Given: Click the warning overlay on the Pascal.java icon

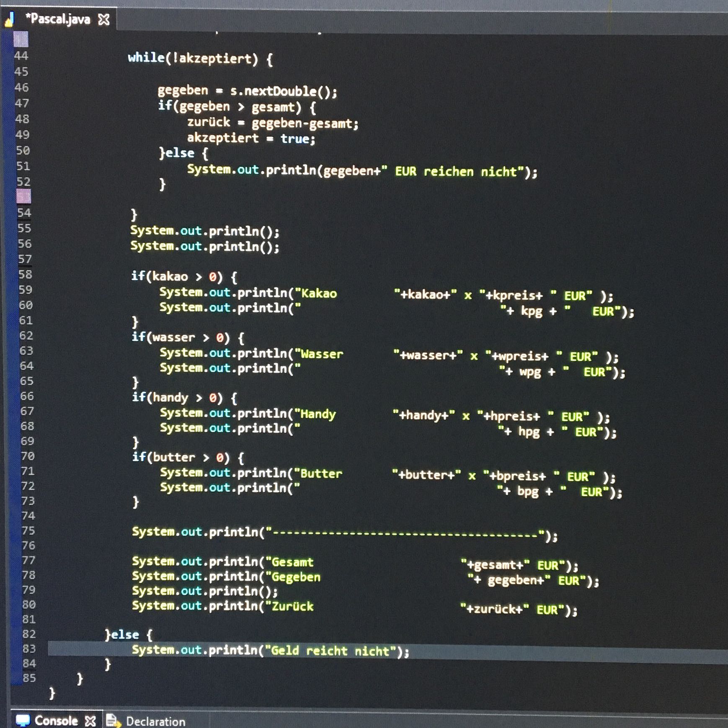Looking at the screenshot, I should (x=8, y=23).
